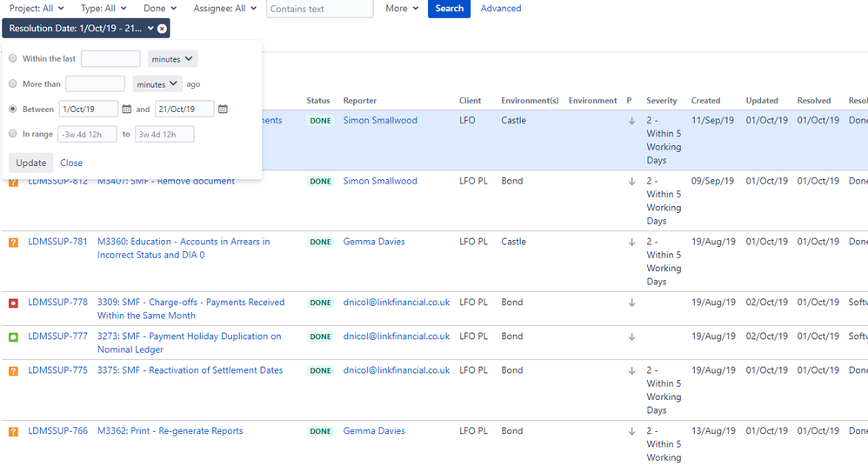Open '3309: SMF - Charge-offs' summary link
Image resolution: width=868 pixels, height=466 pixels.
[191, 309]
